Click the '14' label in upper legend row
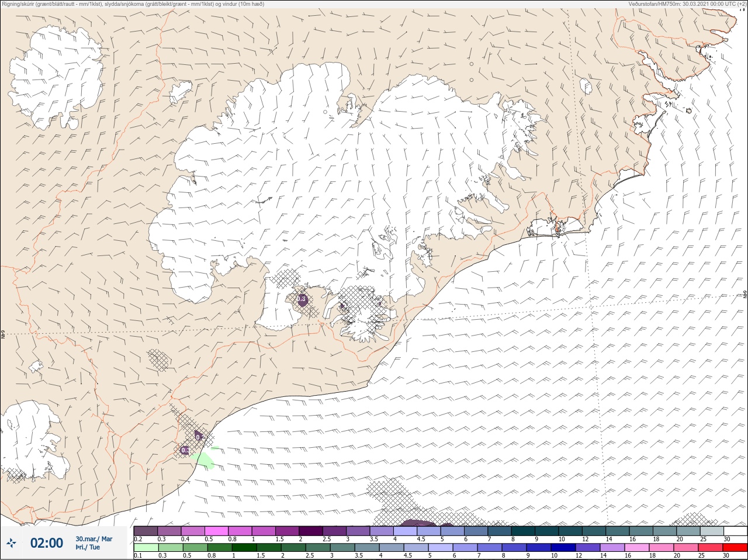The width and height of the screenshot is (748, 560). point(609,539)
